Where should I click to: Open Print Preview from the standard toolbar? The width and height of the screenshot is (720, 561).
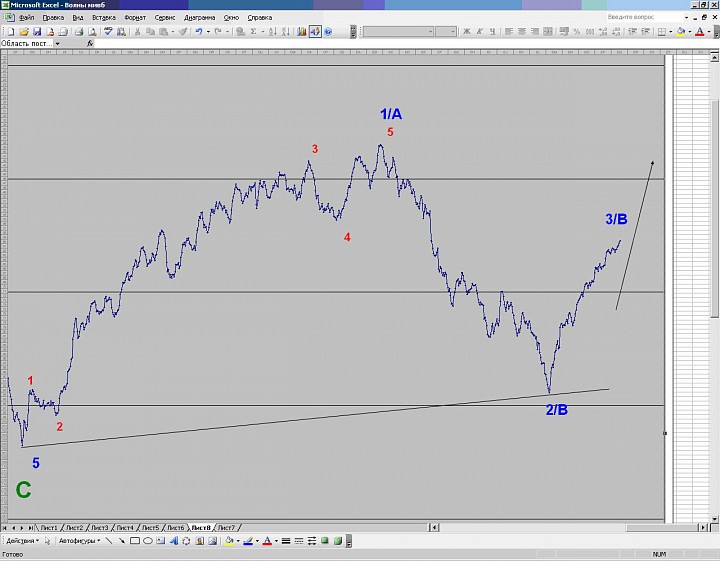click(x=92, y=31)
